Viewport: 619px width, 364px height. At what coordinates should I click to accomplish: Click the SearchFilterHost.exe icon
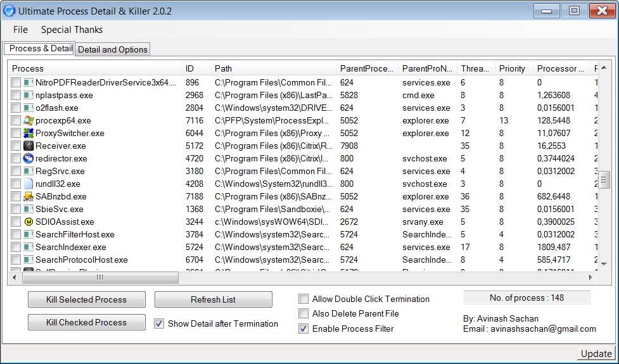coord(29,234)
